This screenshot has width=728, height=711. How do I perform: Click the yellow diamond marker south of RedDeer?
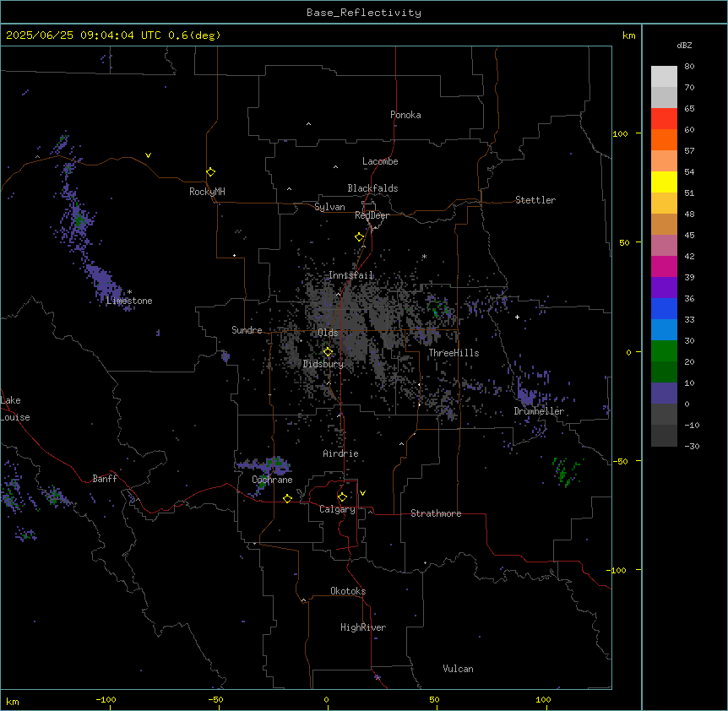click(x=359, y=237)
